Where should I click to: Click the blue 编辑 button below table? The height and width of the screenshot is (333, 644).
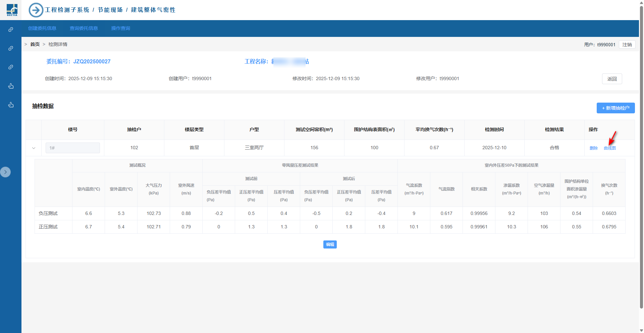pos(330,244)
